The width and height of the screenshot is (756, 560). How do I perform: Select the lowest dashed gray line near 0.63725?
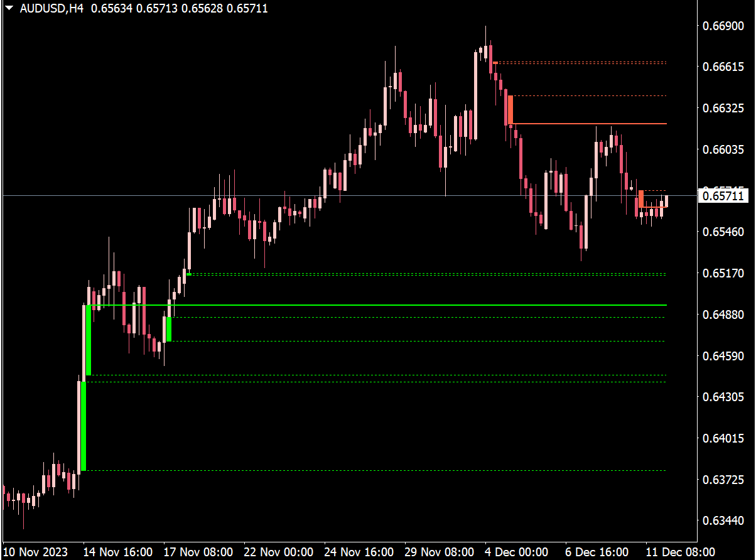(377, 470)
